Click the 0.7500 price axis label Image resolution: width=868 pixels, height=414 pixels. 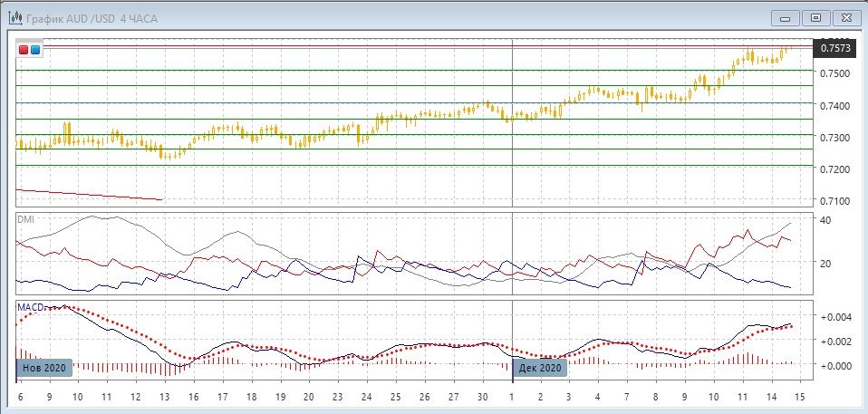[x=834, y=73]
